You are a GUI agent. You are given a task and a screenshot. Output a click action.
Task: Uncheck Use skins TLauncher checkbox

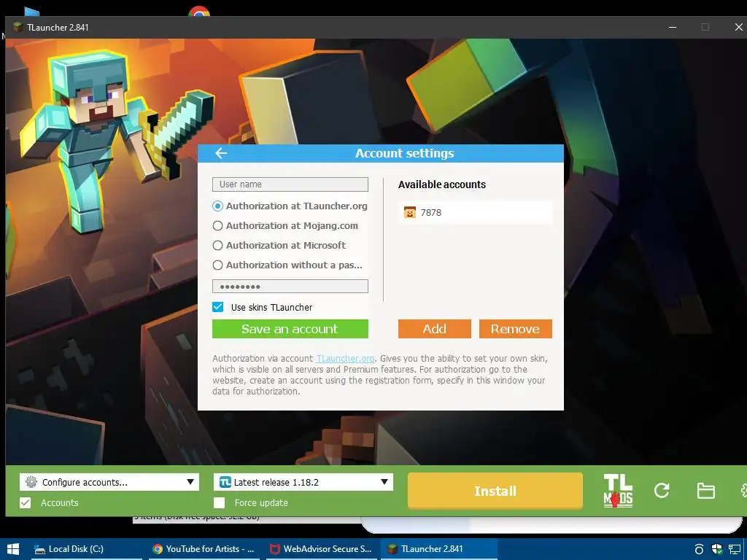coord(217,307)
